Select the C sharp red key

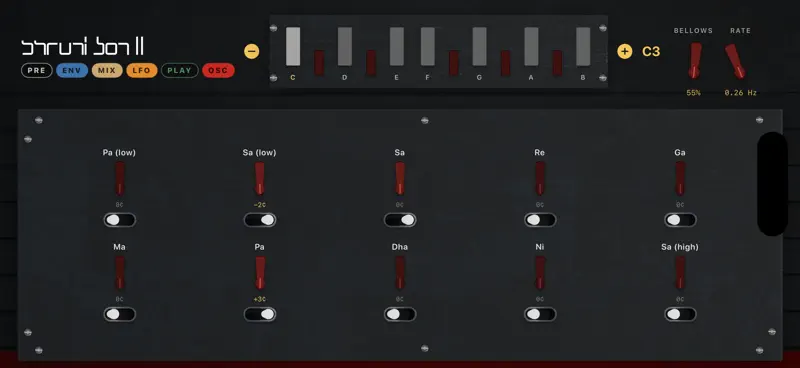[319, 63]
